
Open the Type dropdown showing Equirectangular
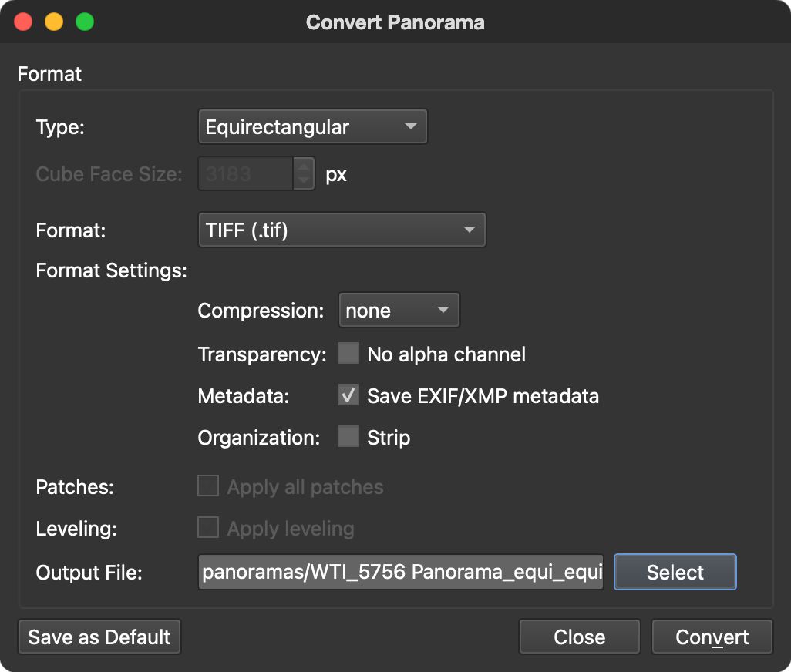(x=313, y=126)
